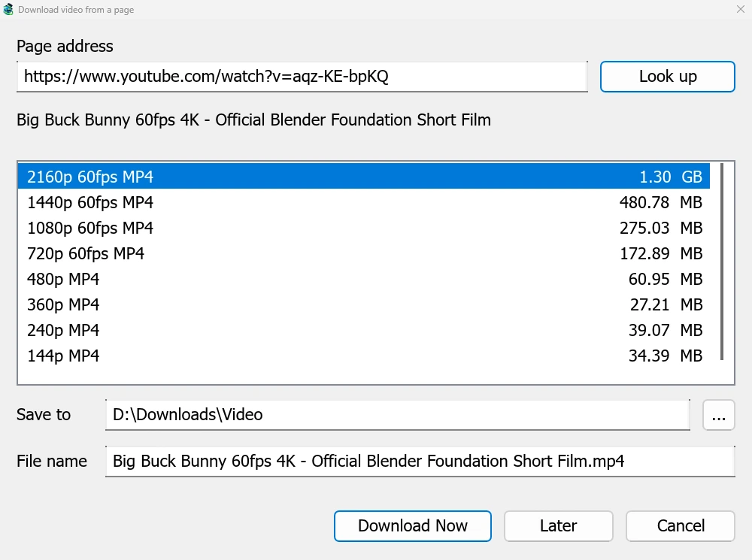Viewport: 752px width, 560px height.
Task: Click the Big Buck Bunny video title text
Action: [253, 120]
